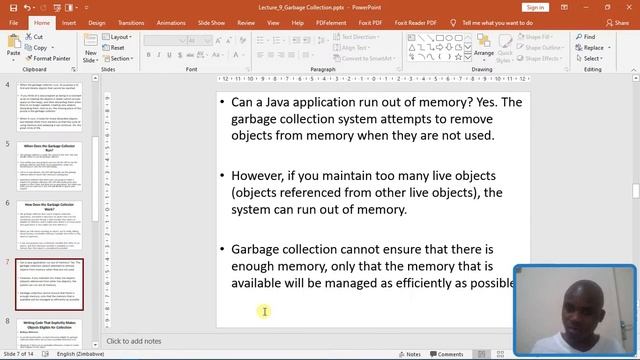Click the Tell me lightbulb icon
Viewport: 640px width, 360px height.
pos(453,23)
